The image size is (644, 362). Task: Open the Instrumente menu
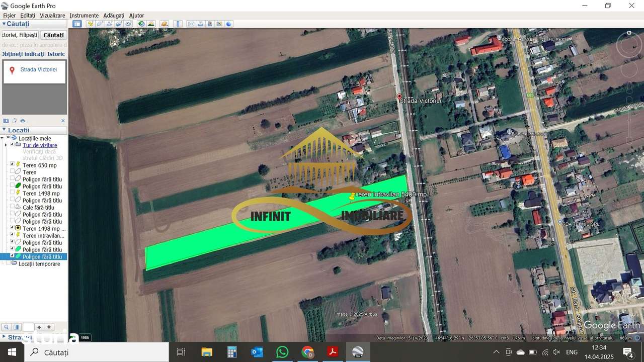84,15
